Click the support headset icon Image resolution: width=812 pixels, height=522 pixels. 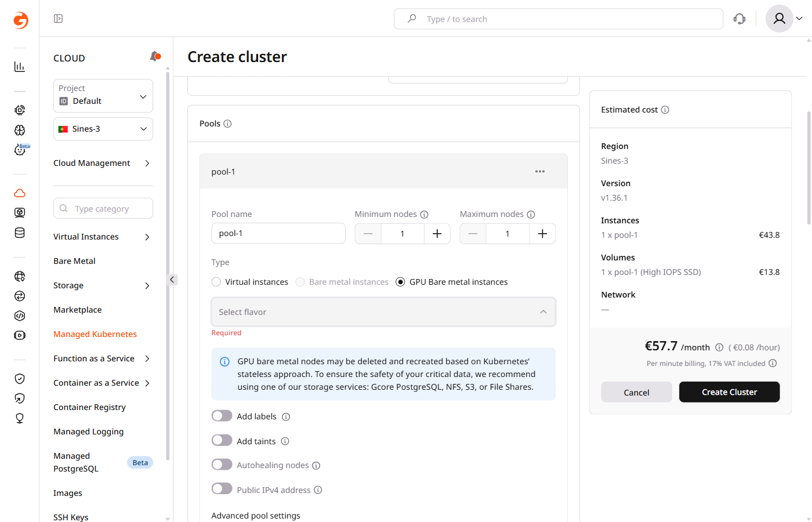point(739,19)
